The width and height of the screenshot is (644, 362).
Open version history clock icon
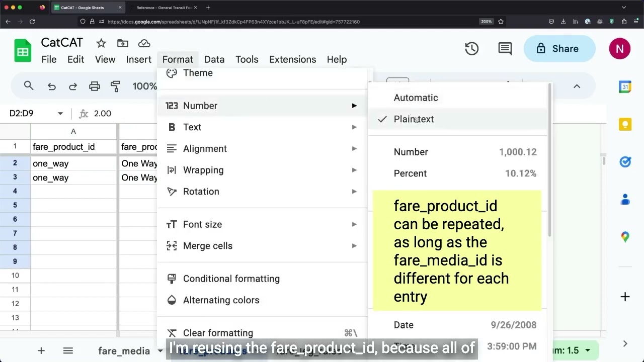471,49
